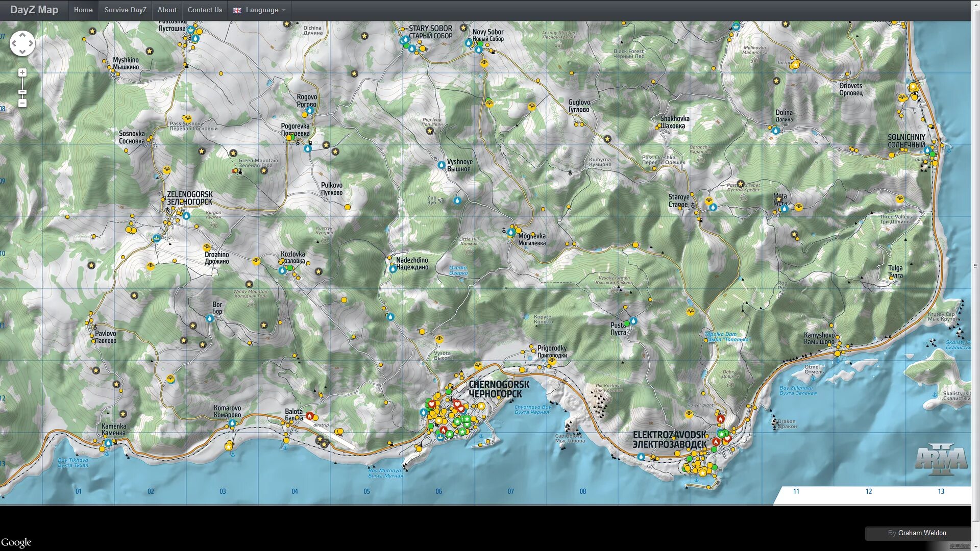Image resolution: width=980 pixels, height=551 pixels.
Task: Select the water pump marker at Pusta
Action: coord(633,321)
